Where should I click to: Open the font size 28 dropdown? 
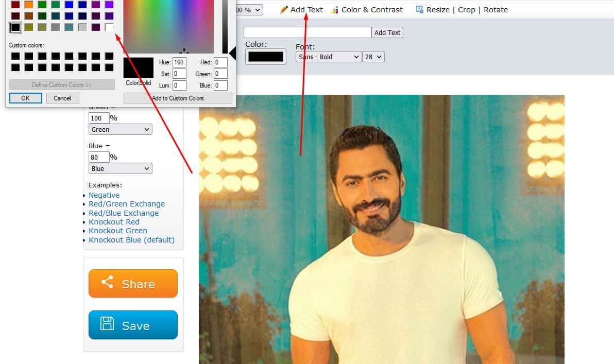(373, 57)
